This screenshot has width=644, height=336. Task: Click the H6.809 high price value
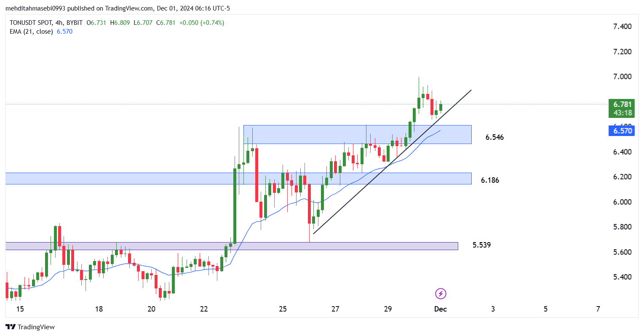tap(120, 23)
